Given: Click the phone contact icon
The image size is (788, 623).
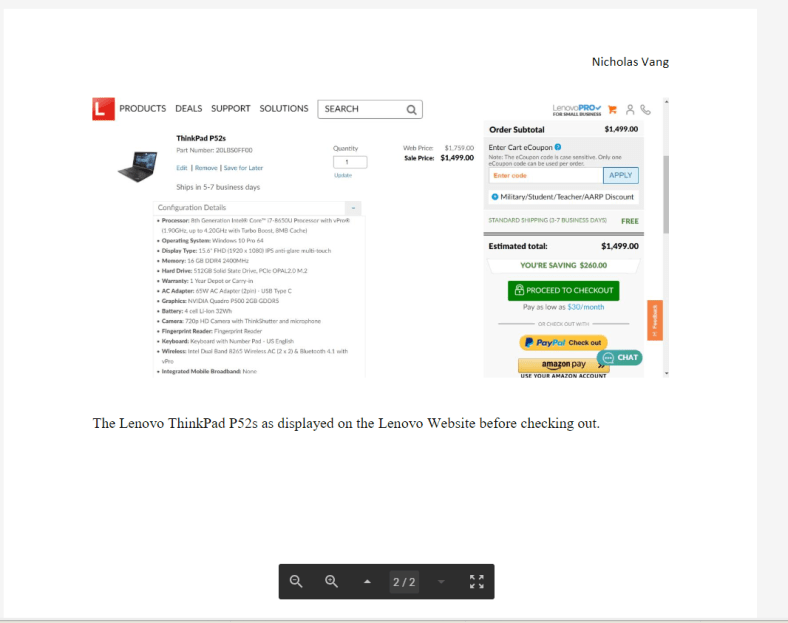Looking at the screenshot, I should (x=645, y=110).
